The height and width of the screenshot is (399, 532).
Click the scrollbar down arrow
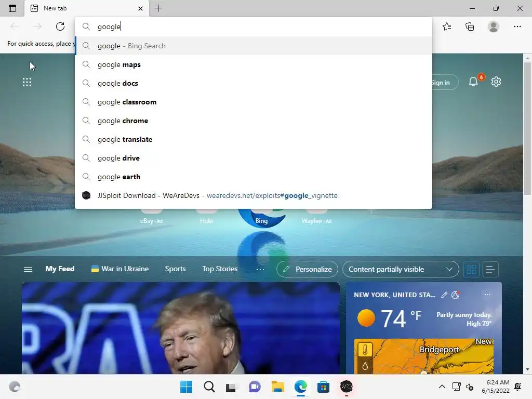pos(527,369)
